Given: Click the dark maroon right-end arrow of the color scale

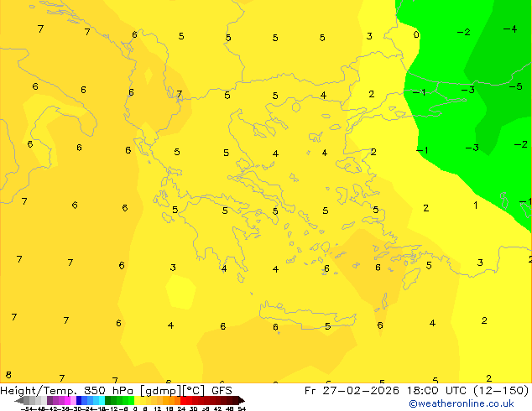Looking at the screenshot, I should 242,400.
